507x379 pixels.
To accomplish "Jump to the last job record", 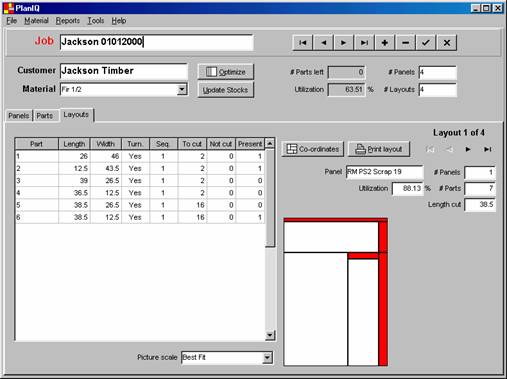I will pyautogui.click(x=364, y=43).
